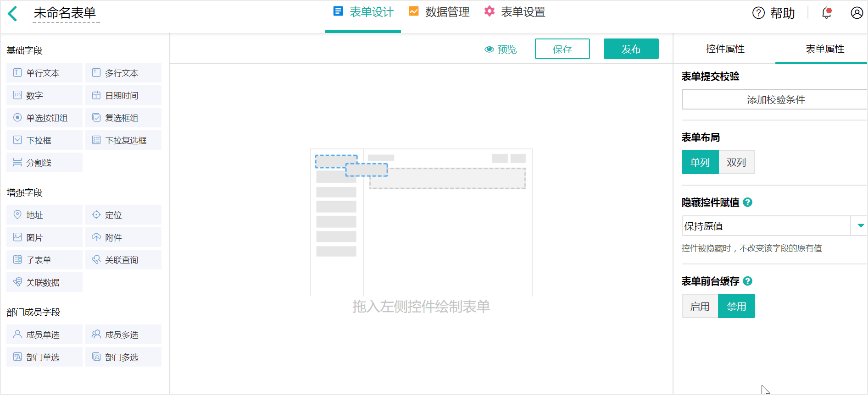Click the 子表单 table icon

pos(17,259)
